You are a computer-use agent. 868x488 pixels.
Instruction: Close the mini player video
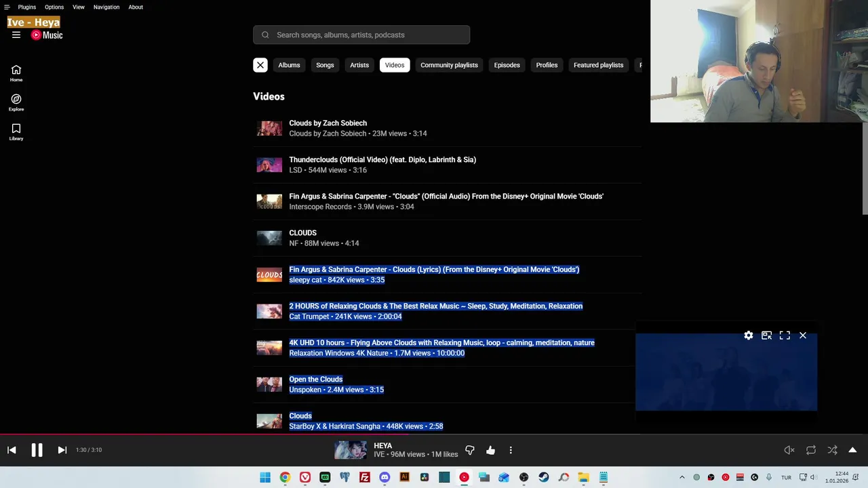point(803,335)
